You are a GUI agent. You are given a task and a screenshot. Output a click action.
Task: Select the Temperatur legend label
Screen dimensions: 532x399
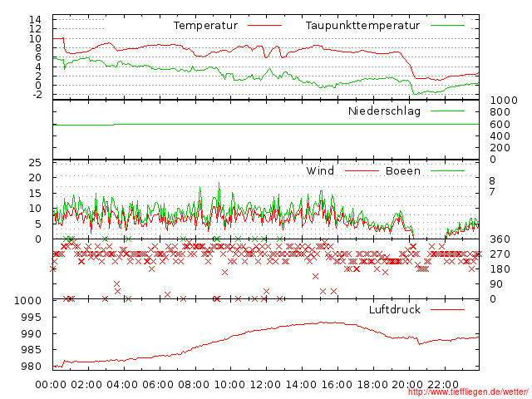[205, 26]
